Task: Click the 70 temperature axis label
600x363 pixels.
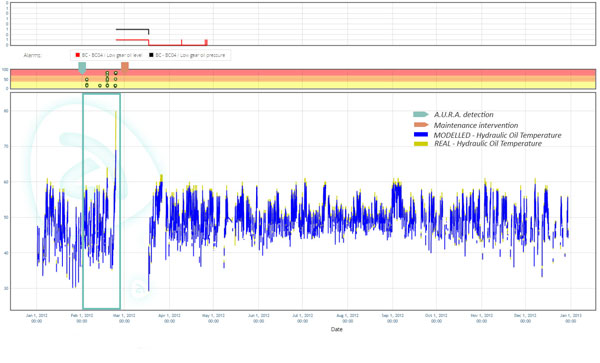Action: pyautogui.click(x=7, y=147)
